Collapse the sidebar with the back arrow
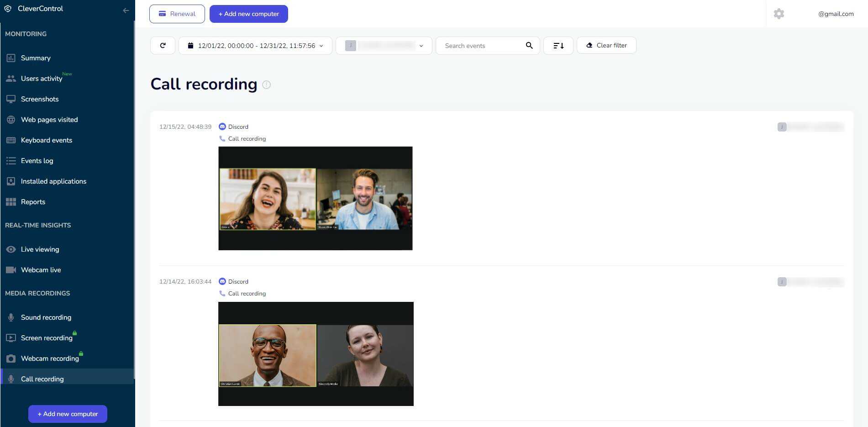 click(x=126, y=11)
